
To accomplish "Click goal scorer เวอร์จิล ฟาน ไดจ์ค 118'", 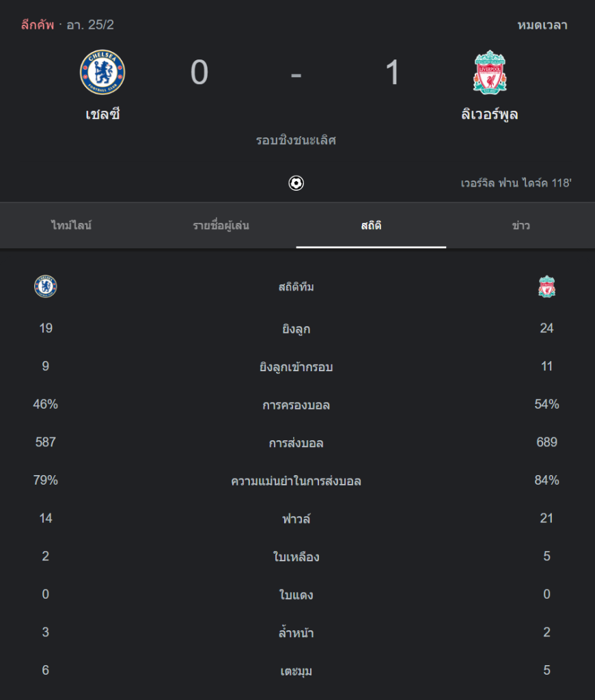I will (x=516, y=183).
